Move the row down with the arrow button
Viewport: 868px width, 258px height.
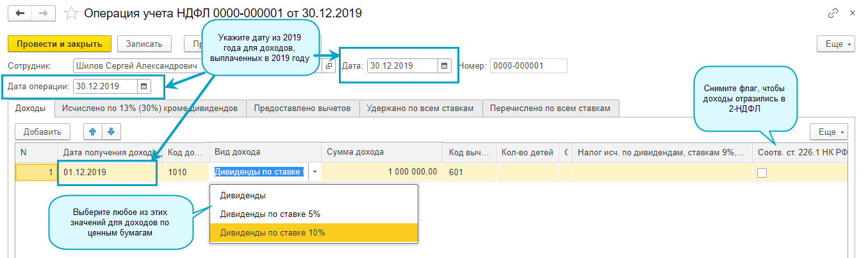[x=111, y=132]
